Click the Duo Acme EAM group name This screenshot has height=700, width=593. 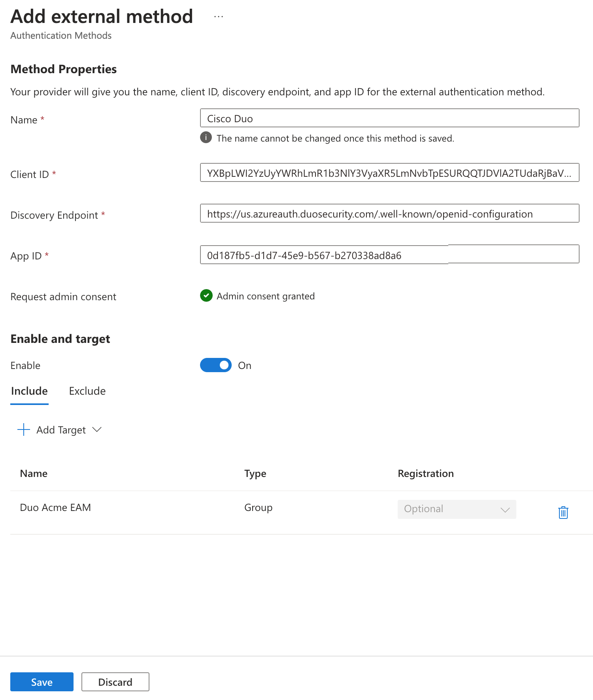point(55,507)
